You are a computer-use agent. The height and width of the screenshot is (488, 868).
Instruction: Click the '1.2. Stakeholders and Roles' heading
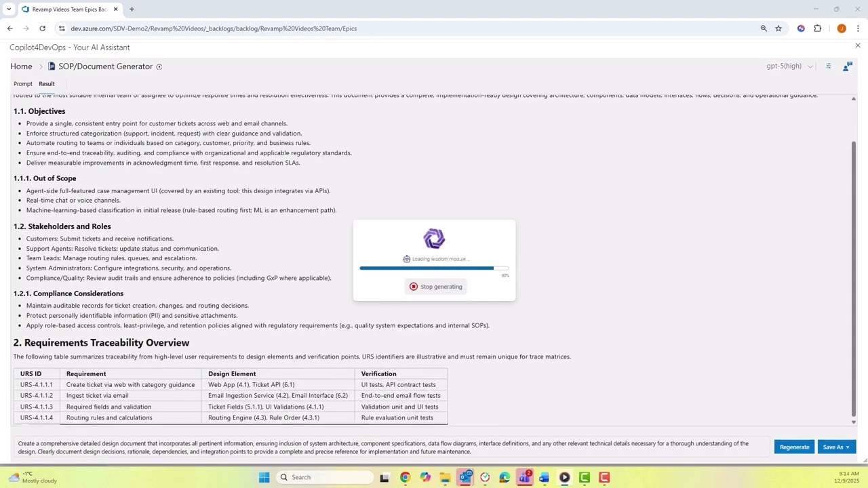(x=62, y=226)
